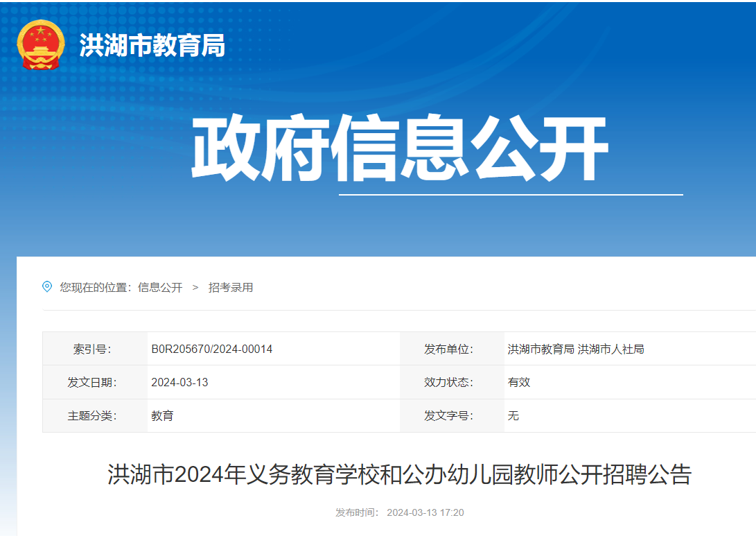Screen dimensions: 756x536
Task: Click the 效力状态 value 有效
Action: pyautogui.click(x=519, y=383)
